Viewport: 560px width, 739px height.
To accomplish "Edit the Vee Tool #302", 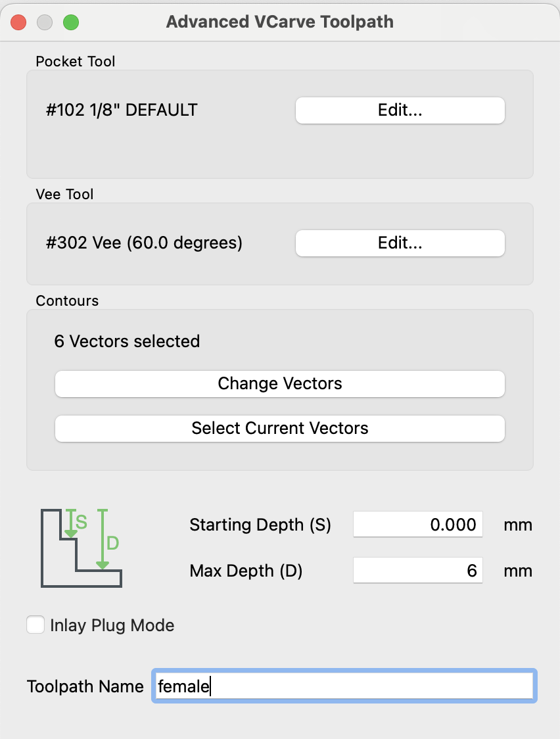I will click(x=400, y=243).
